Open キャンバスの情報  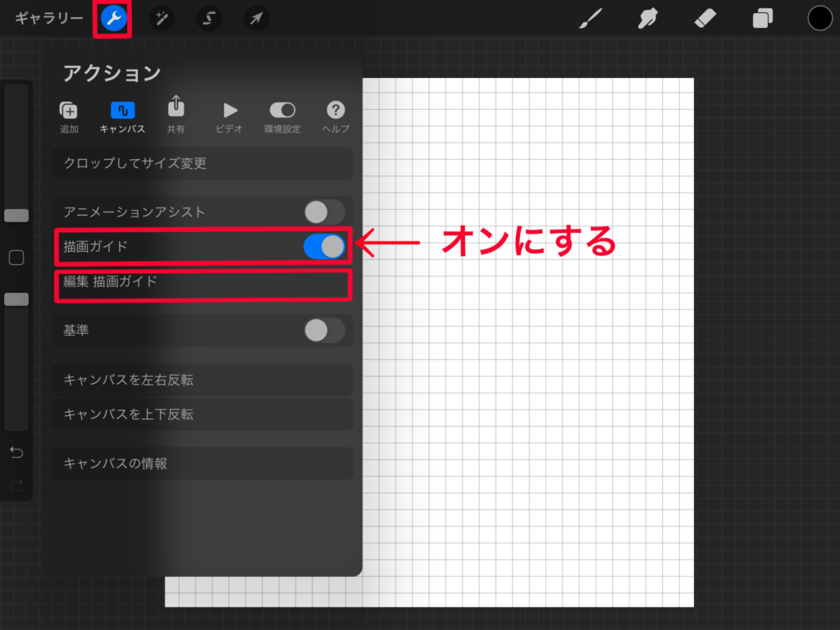(203, 463)
